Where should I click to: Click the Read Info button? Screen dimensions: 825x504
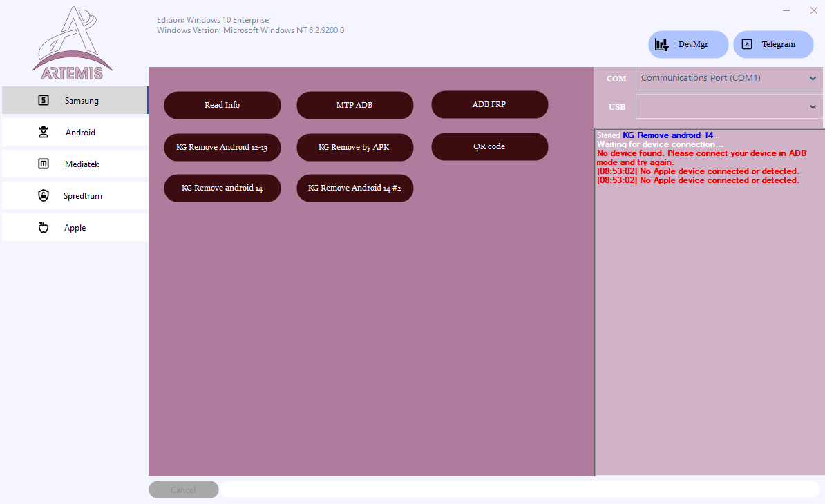[222, 105]
